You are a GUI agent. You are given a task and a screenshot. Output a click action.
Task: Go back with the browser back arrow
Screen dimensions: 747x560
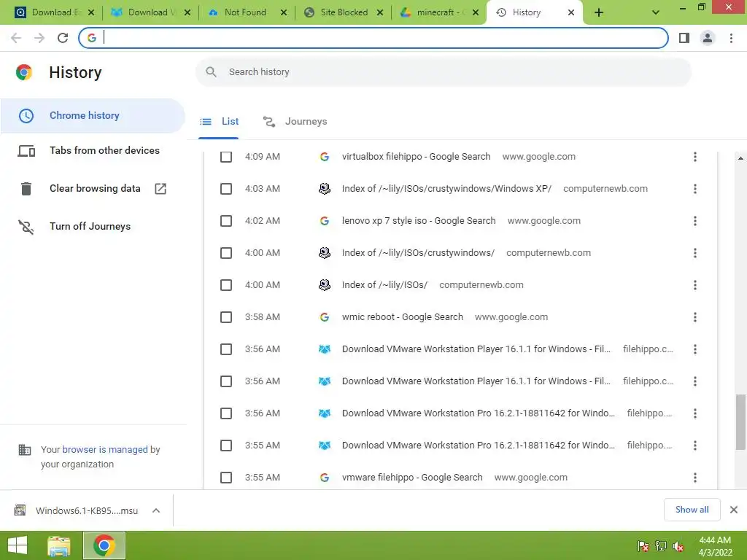(x=16, y=38)
